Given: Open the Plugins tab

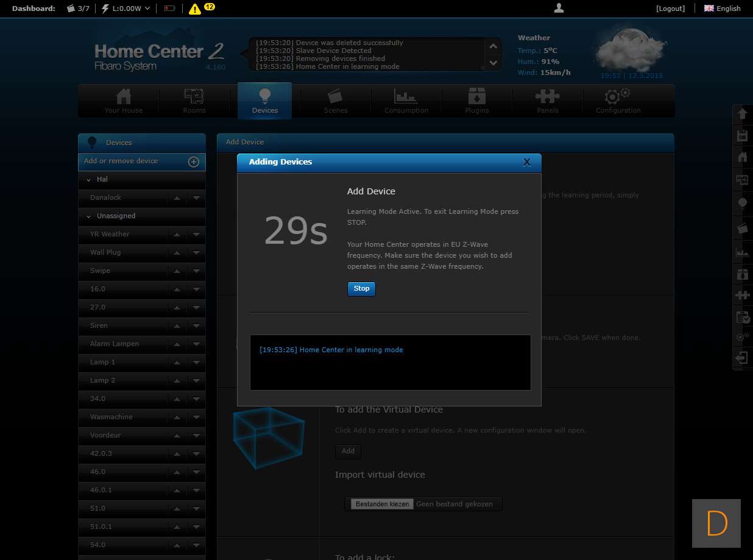Looking at the screenshot, I should 476,101.
